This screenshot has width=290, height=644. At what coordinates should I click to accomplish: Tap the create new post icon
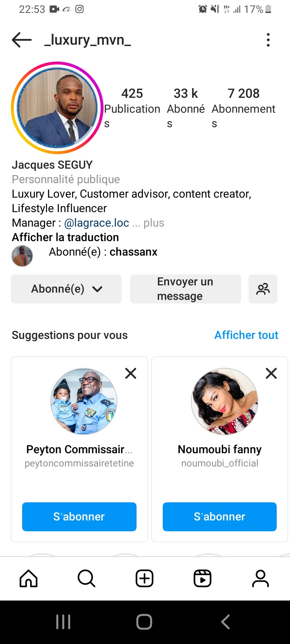pos(145,579)
